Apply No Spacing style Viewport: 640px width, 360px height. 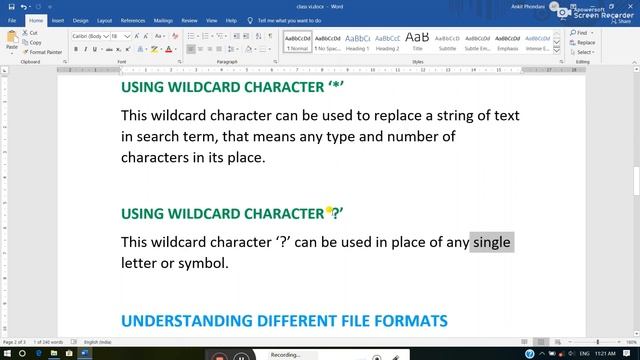click(327, 42)
